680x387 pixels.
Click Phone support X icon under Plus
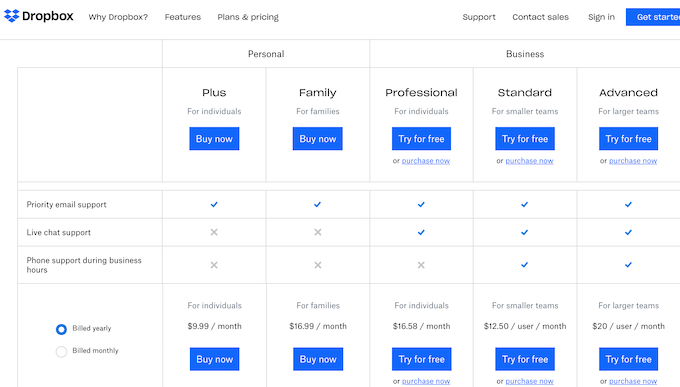(214, 265)
